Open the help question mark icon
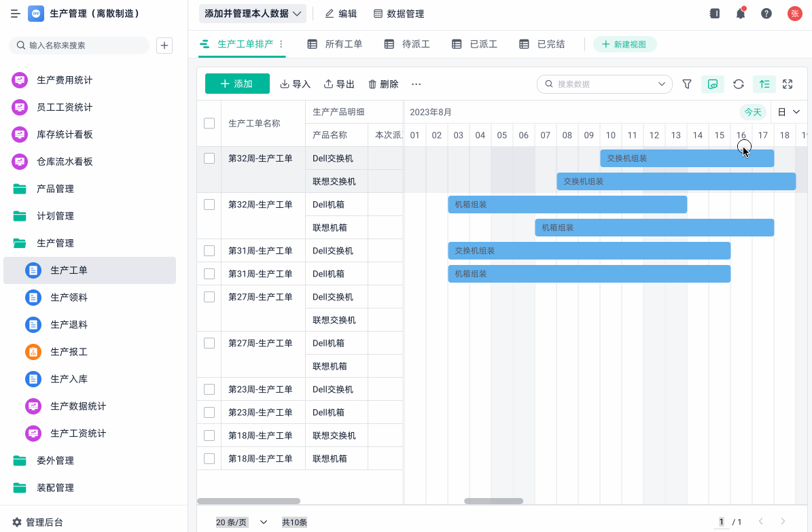812x532 pixels. [x=766, y=14]
